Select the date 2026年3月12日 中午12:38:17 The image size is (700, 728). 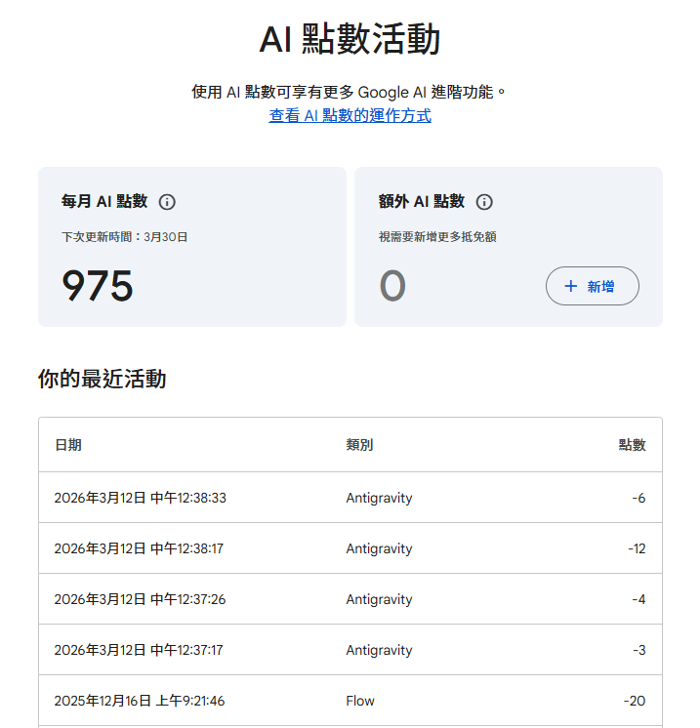139,548
